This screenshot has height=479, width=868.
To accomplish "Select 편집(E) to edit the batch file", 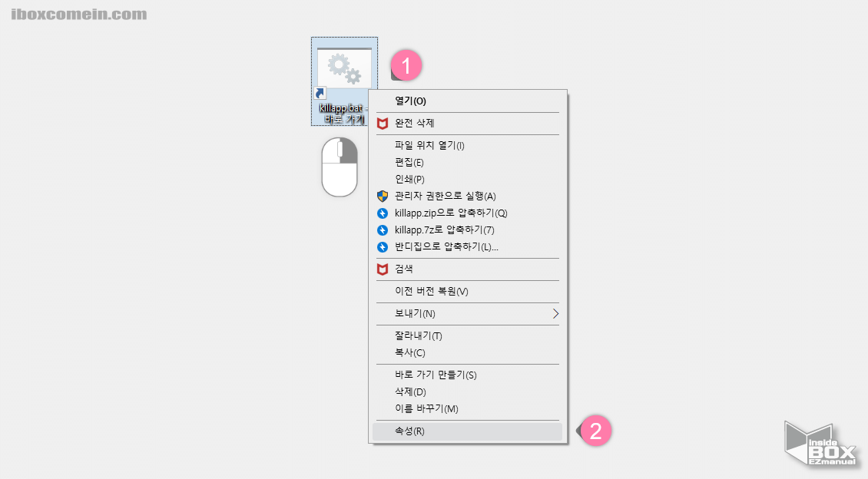I will (411, 162).
